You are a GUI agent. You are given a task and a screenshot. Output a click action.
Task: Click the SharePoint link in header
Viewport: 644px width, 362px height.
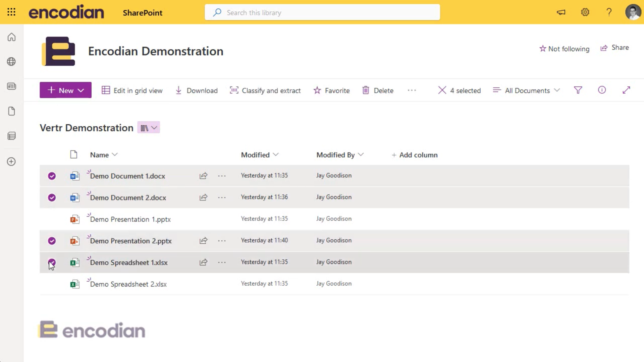click(143, 13)
